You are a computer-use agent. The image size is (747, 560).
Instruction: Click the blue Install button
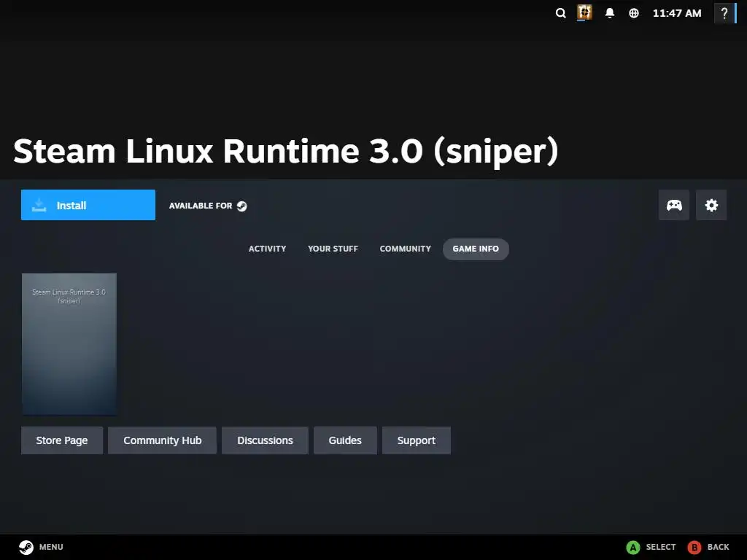(x=88, y=205)
